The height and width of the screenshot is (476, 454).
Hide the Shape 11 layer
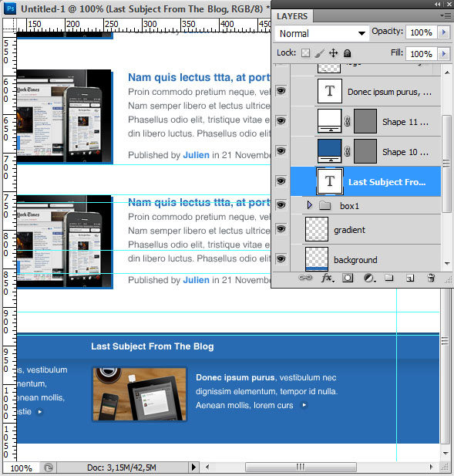point(281,120)
